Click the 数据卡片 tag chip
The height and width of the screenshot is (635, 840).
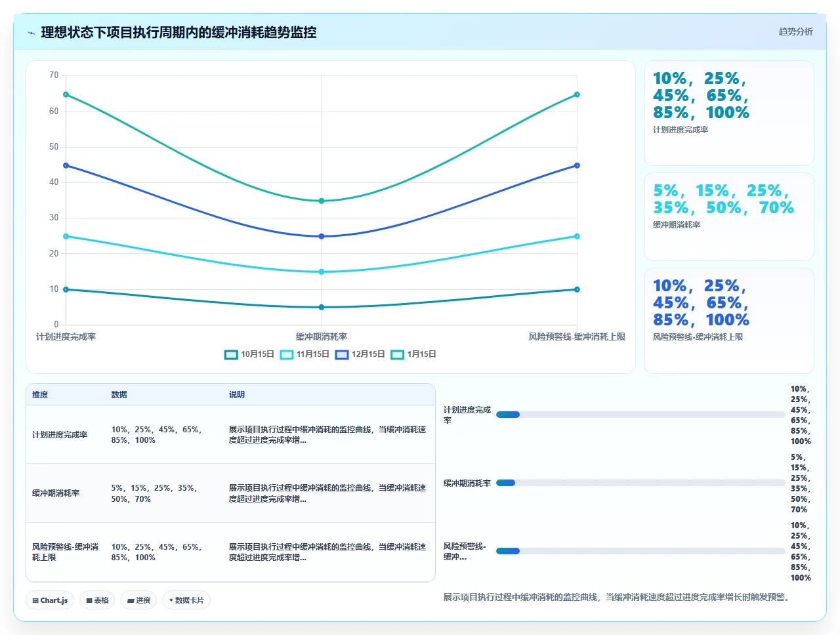click(x=186, y=600)
